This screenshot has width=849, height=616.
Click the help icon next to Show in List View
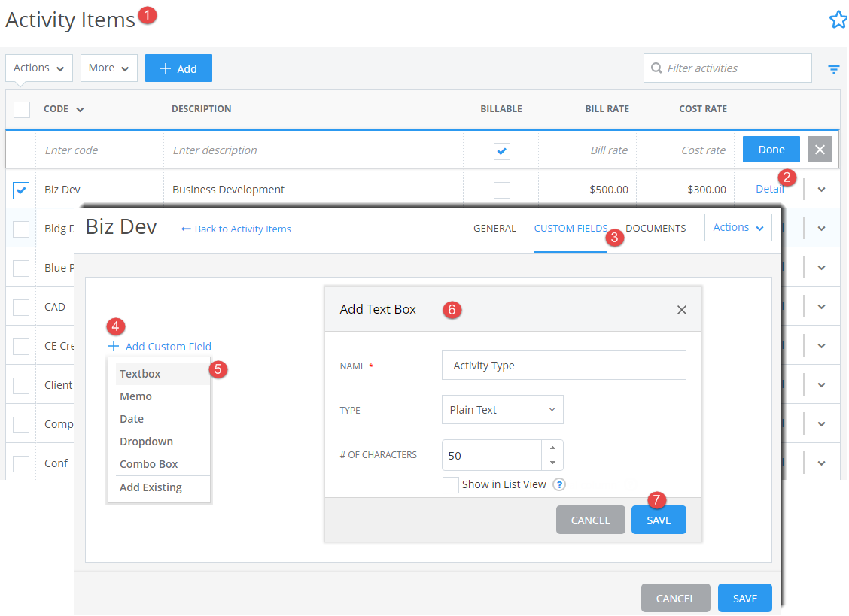[558, 484]
